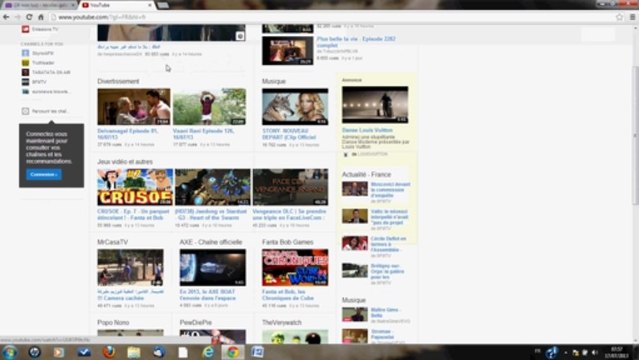This screenshot has height=360, width=639.
Task: Open the Stromae Papaoutai link
Action: coord(382,334)
